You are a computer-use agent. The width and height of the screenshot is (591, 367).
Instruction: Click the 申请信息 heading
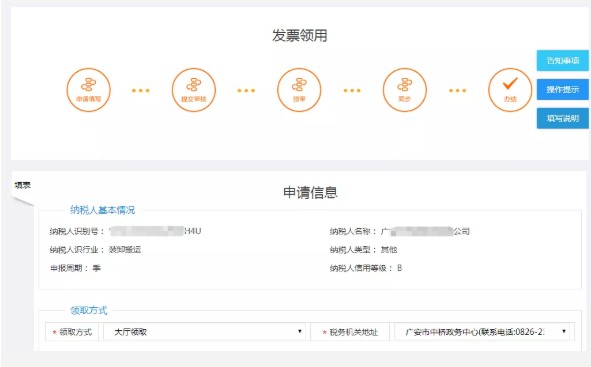310,192
